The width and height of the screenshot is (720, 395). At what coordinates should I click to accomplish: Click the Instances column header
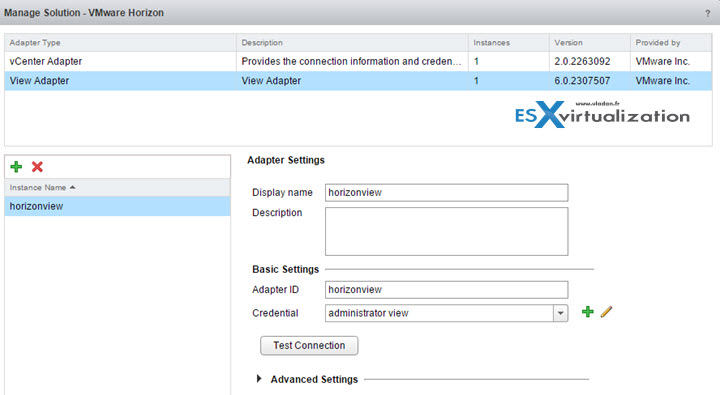(509, 43)
